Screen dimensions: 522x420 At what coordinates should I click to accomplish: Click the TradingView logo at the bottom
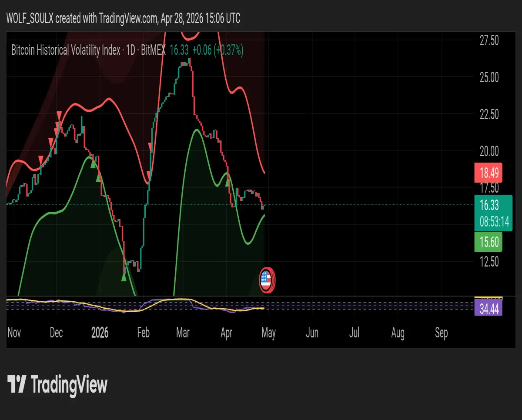point(58,385)
